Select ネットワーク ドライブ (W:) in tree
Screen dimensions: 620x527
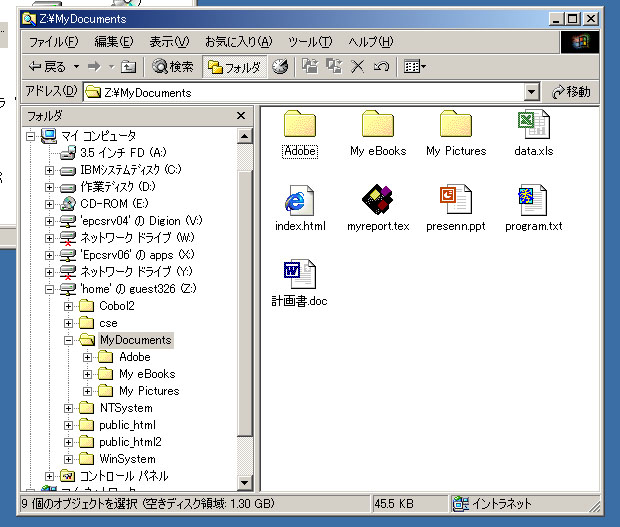[x=137, y=238]
